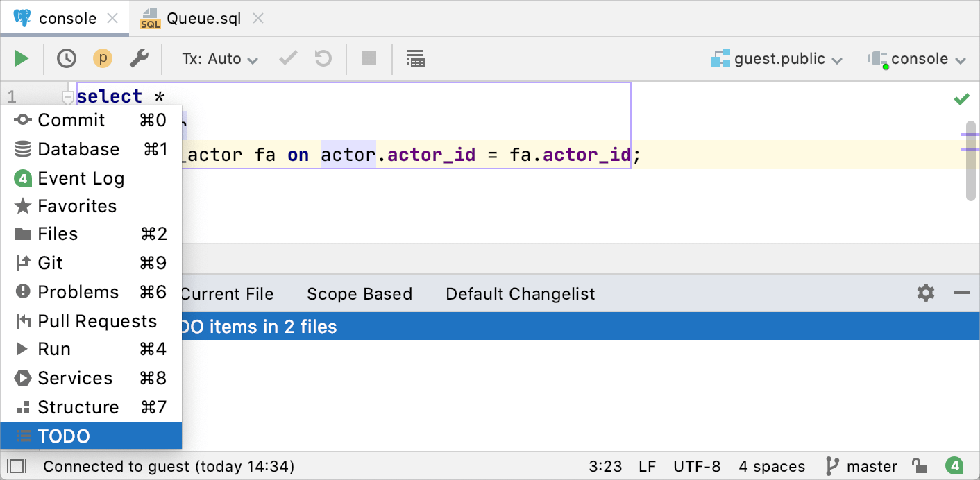Image resolution: width=980 pixels, height=480 pixels.
Task: Click the playground mode 'p' icon
Action: coord(103,59)
